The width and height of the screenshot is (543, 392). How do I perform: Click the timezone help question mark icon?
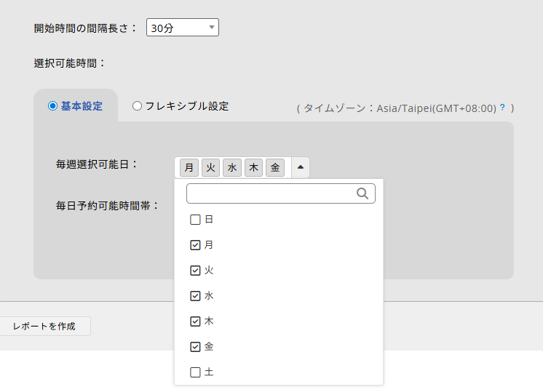tap(502, 107)
